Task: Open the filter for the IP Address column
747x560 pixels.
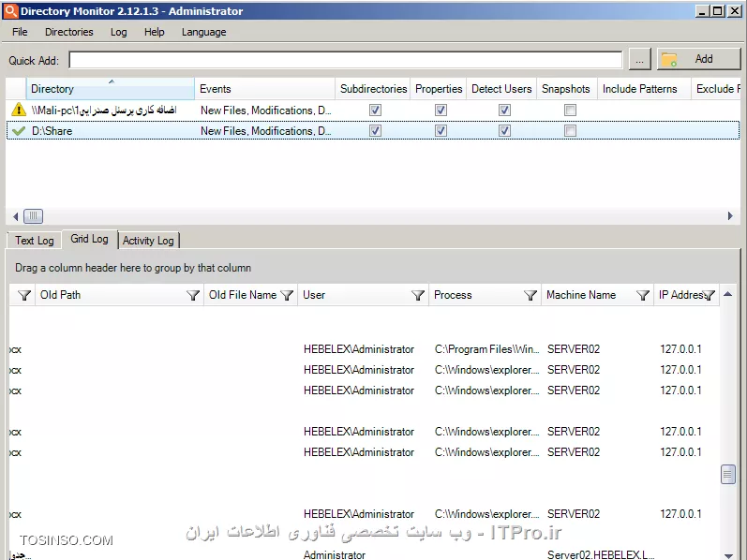Action: 709,295
